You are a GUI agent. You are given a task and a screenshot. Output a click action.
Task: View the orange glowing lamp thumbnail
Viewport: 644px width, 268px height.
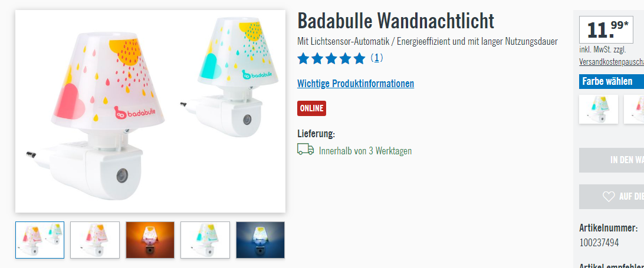(150, 240)
